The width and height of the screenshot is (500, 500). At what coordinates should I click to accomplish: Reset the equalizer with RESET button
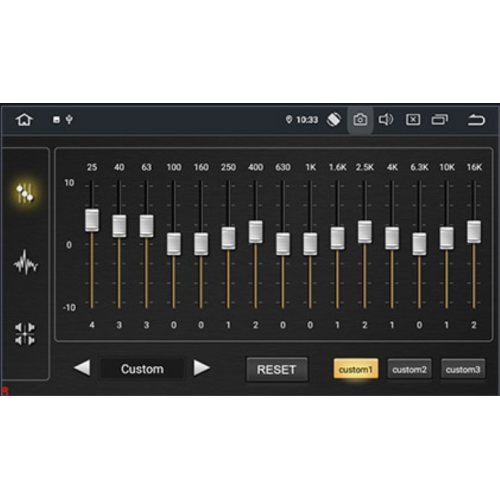point(277,369)
